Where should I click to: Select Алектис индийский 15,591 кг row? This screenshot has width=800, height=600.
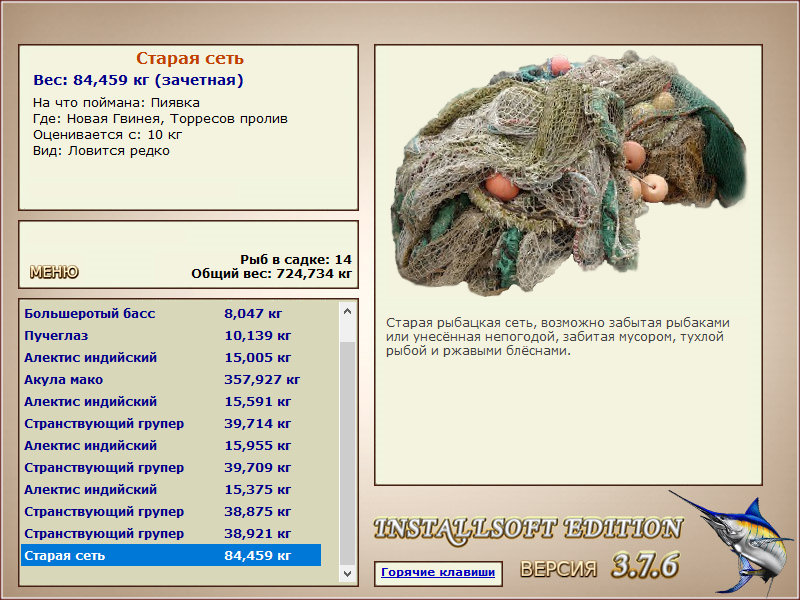click(171, 402)
